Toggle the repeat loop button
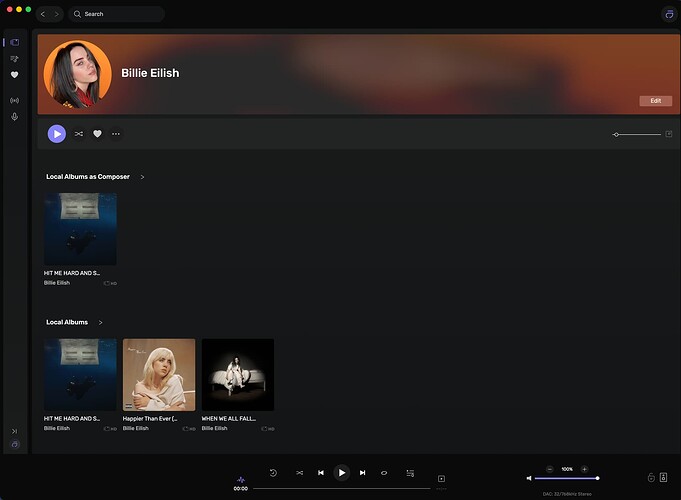The width and height of the screenshot is (681, 500). (x=384, y=473)
